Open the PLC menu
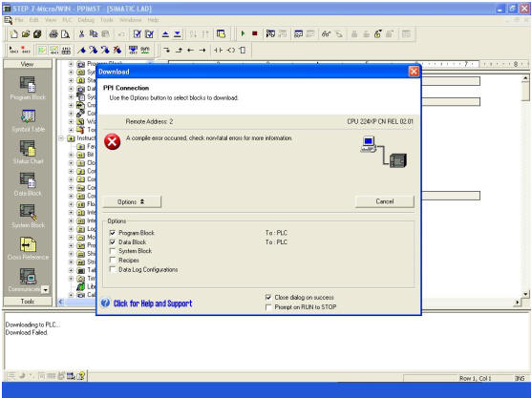This screenshot has width=532, height=398. (67, 20)
